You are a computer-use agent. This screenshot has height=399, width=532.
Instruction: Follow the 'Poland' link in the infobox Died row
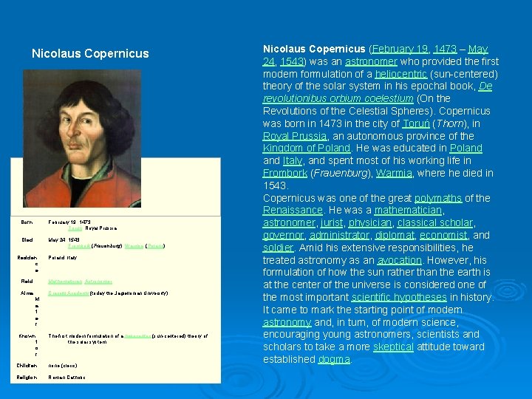155,246
